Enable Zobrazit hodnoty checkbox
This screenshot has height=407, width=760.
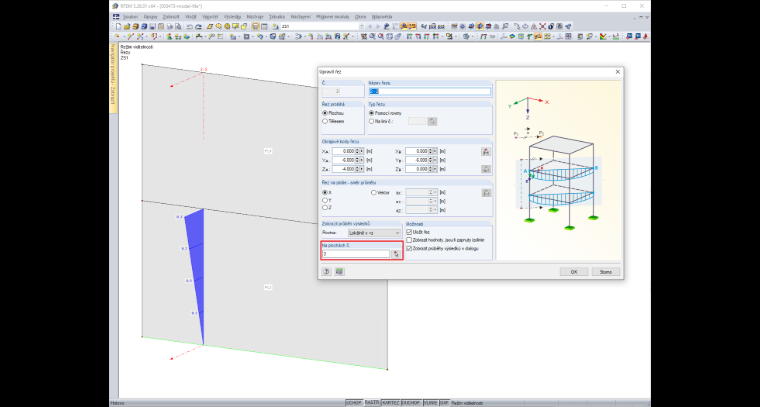(x=409, y=240)
